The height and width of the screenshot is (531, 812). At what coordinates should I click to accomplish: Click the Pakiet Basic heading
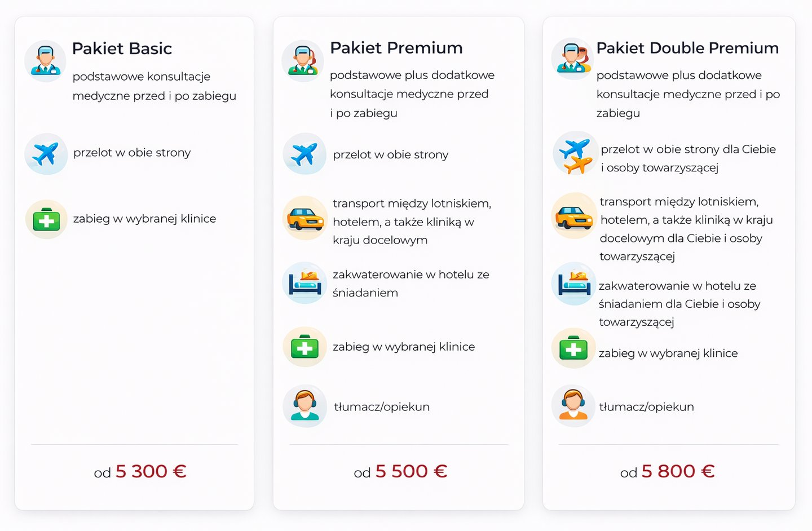pos(122,48)
